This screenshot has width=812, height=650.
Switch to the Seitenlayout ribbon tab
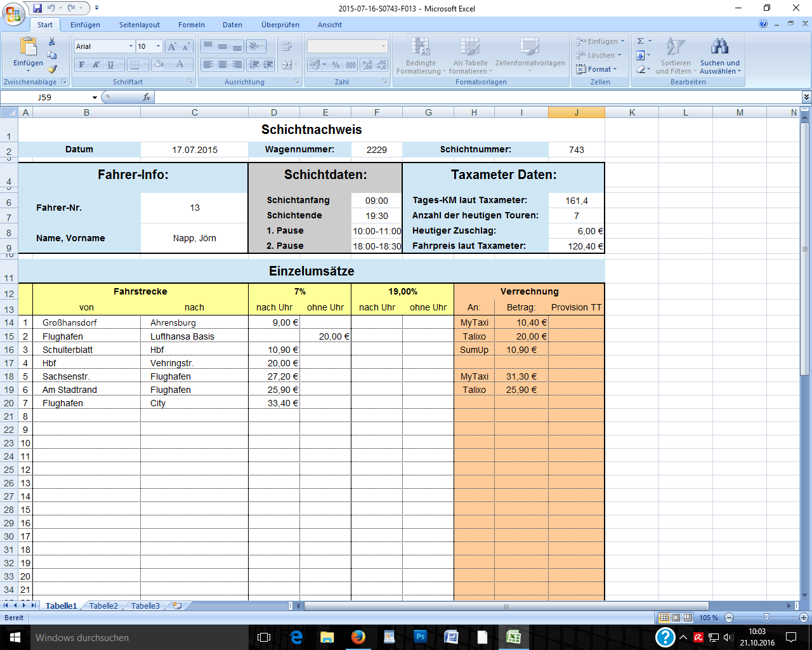(140, 25)
